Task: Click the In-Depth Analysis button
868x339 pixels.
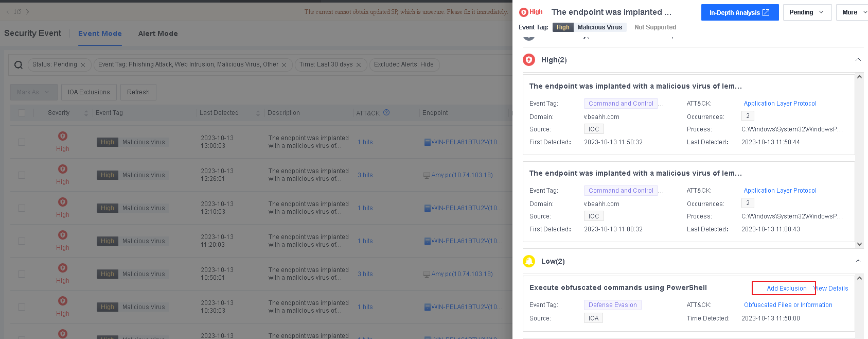Action: [x=739, y=12]
